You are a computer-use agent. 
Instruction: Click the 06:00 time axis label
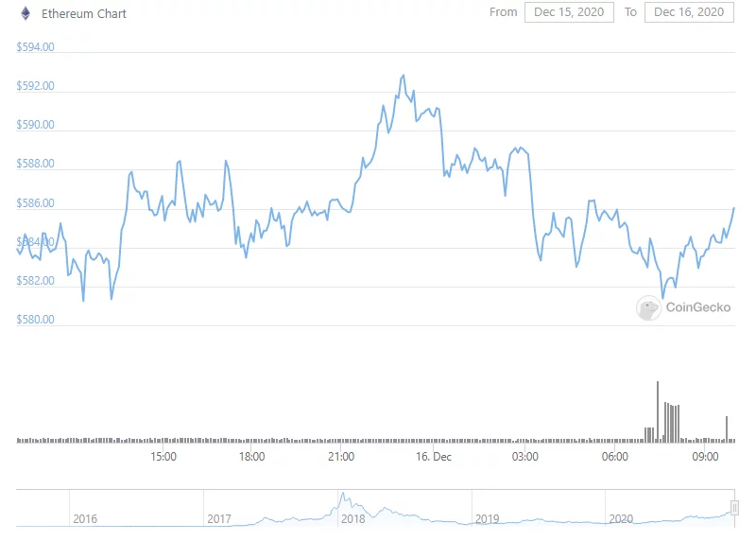coord(615,457)
